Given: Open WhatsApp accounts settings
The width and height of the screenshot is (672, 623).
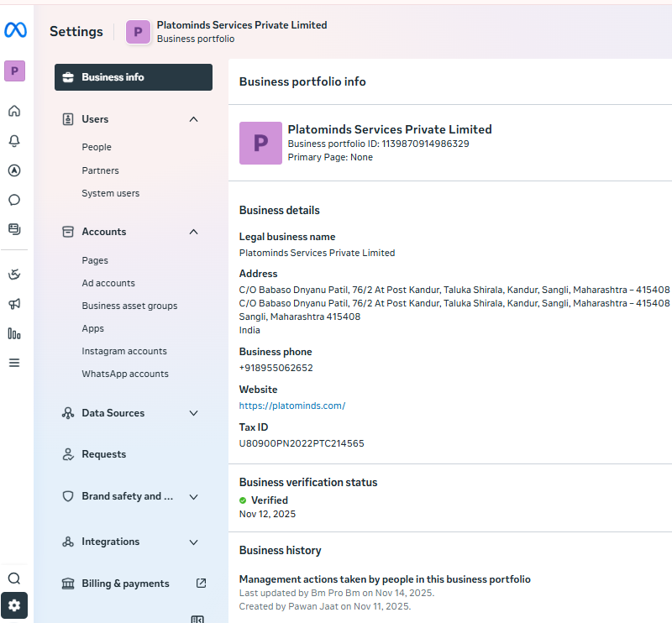Looking at the screenshot, I should tap(125, 374).
